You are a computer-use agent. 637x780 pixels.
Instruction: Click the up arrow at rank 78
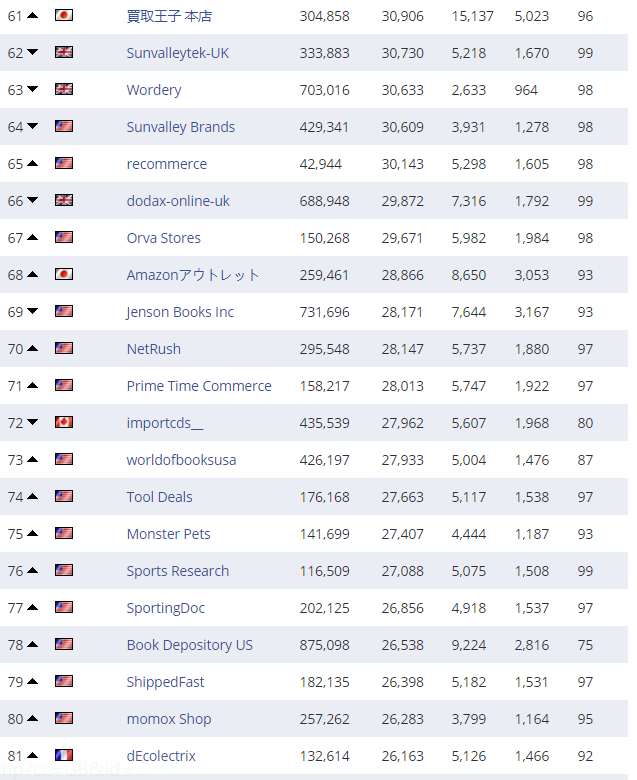click(33, 645)
